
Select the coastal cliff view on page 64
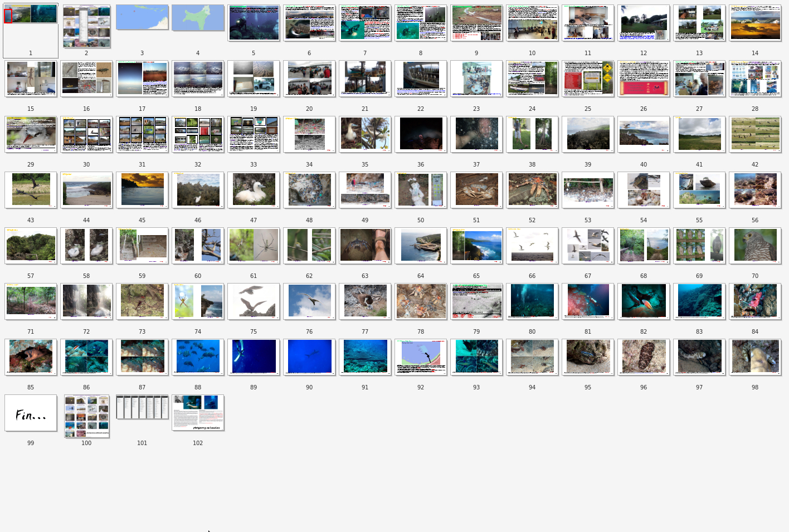click(421, 246)
